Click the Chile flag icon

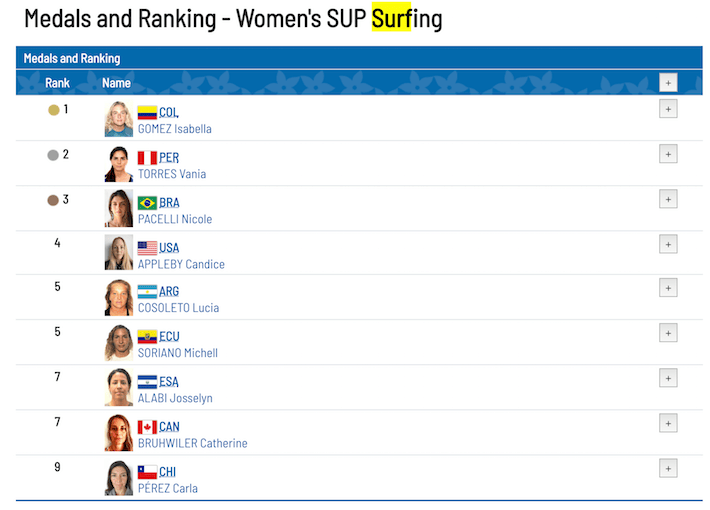[x=147, y=472]
